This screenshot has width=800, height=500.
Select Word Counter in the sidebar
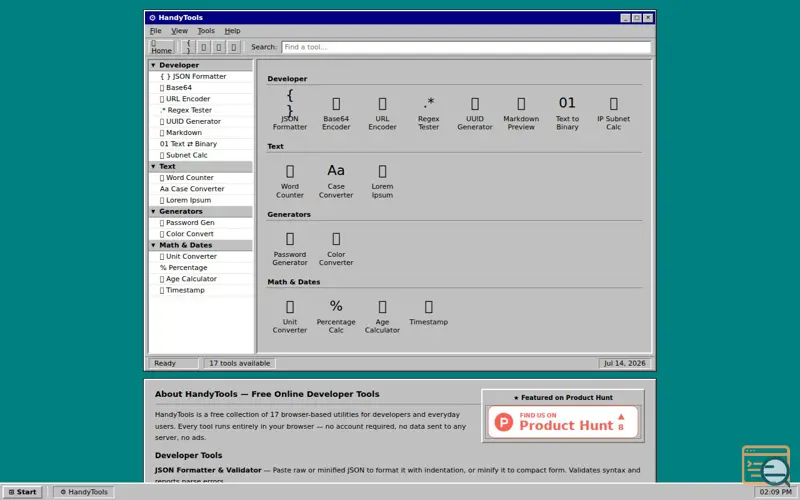click(x=201, y=178)
